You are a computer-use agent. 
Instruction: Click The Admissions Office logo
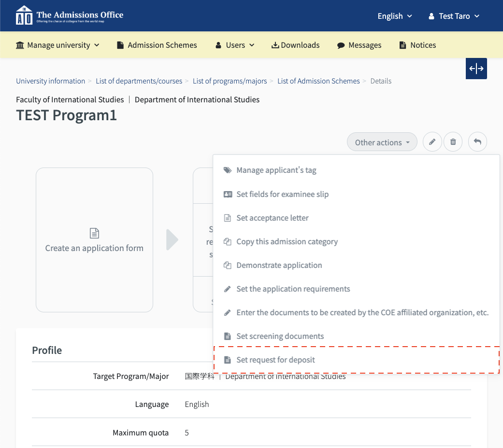69,15
